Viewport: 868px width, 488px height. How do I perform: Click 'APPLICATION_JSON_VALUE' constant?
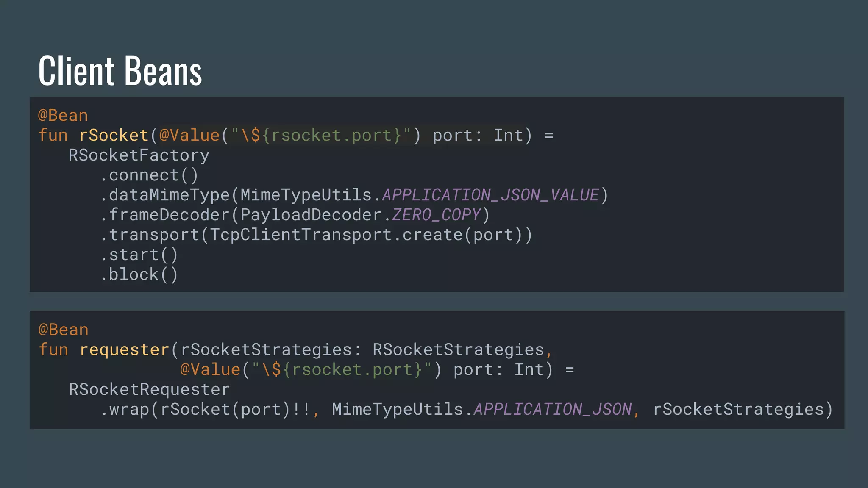pyautogui.click(x=490, y=195)
